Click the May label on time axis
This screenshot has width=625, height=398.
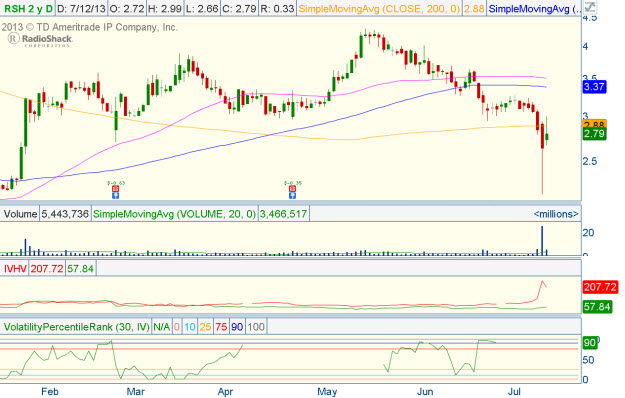[x=327, y=392]
